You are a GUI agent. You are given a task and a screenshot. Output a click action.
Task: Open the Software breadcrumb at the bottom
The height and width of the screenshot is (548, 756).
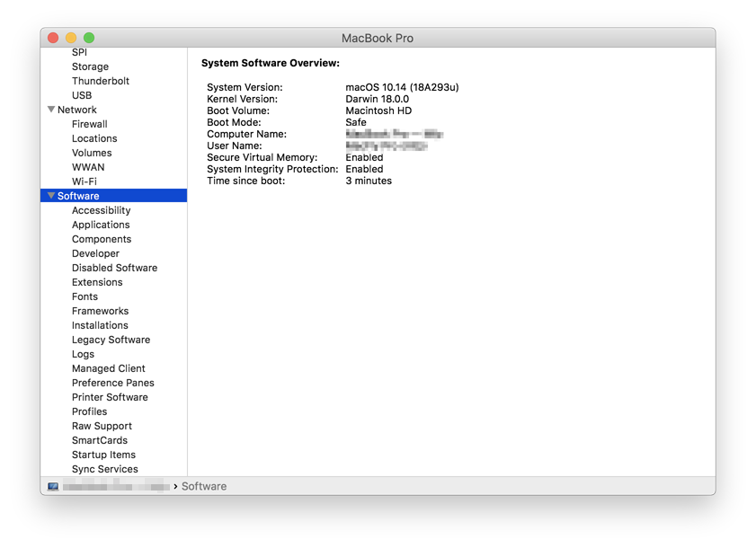pyautogui.click(x=203, y=486)
